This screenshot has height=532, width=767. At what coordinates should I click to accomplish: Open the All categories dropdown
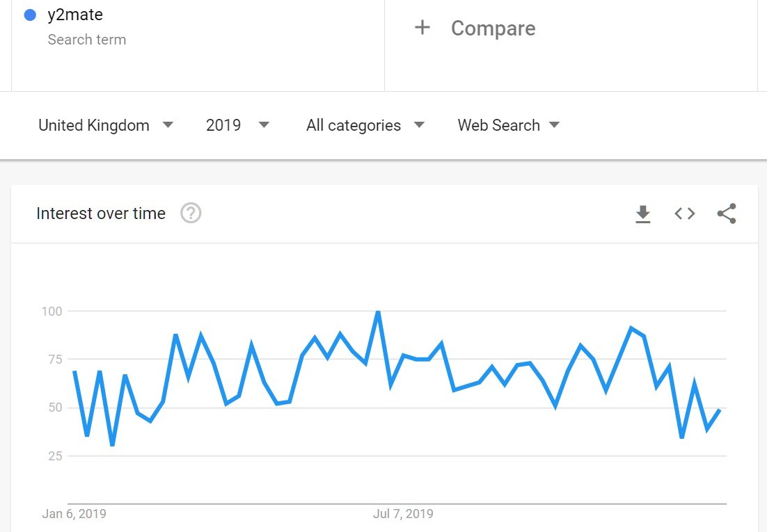pos(365,125)
